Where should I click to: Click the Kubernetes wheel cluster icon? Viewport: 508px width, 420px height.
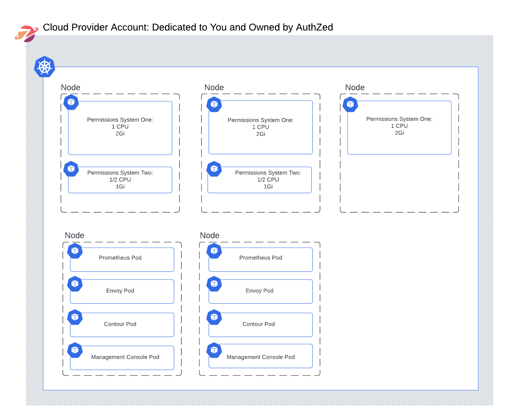tap(44, 67)
